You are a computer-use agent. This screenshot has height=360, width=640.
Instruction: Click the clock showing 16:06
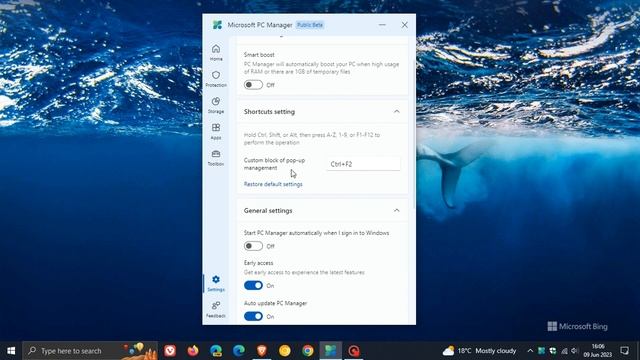[x=598, y=351]
